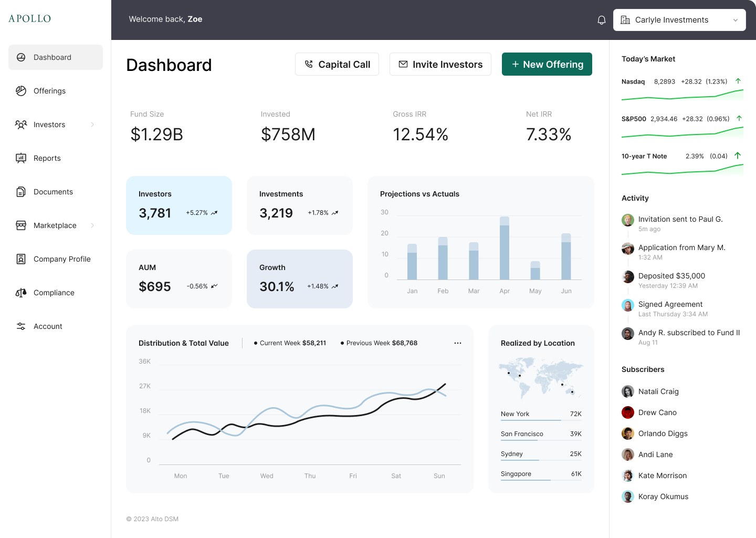Click the Previous Week $68,768 legend
This screenshot has width=756, height=538.
tap(379, 343)
